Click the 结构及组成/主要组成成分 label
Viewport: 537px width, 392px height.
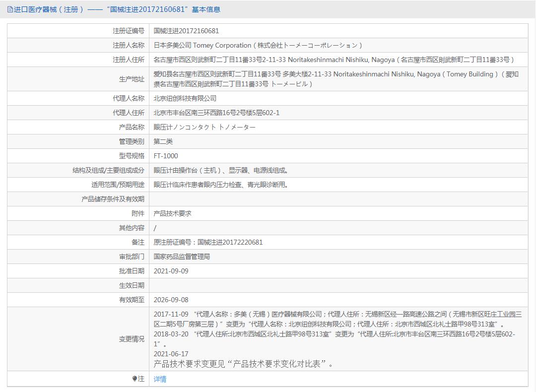[108, 170]
